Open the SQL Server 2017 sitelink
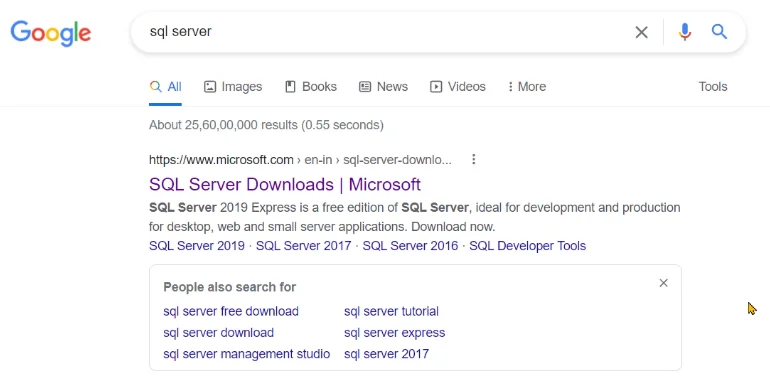 coord(303,246)
